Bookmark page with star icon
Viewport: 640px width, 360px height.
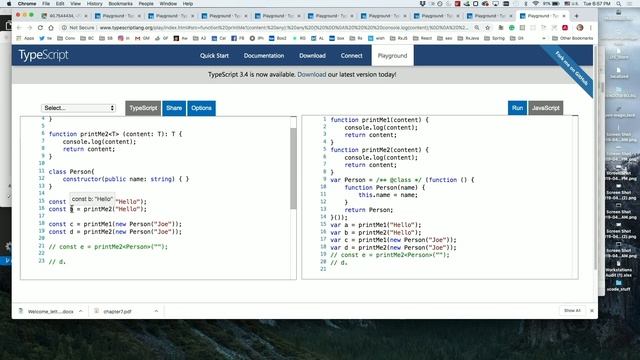[487, 28]
